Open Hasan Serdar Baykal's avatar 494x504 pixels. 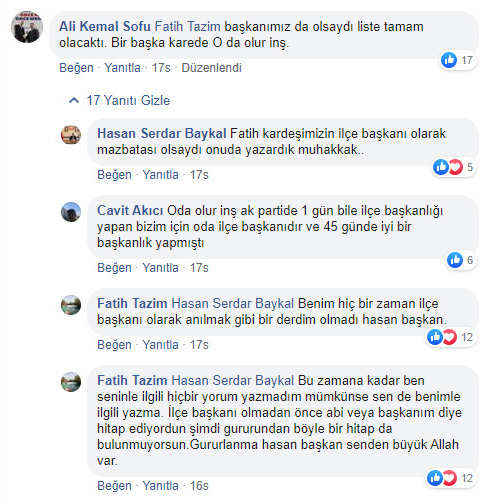(x=71, y=135)
